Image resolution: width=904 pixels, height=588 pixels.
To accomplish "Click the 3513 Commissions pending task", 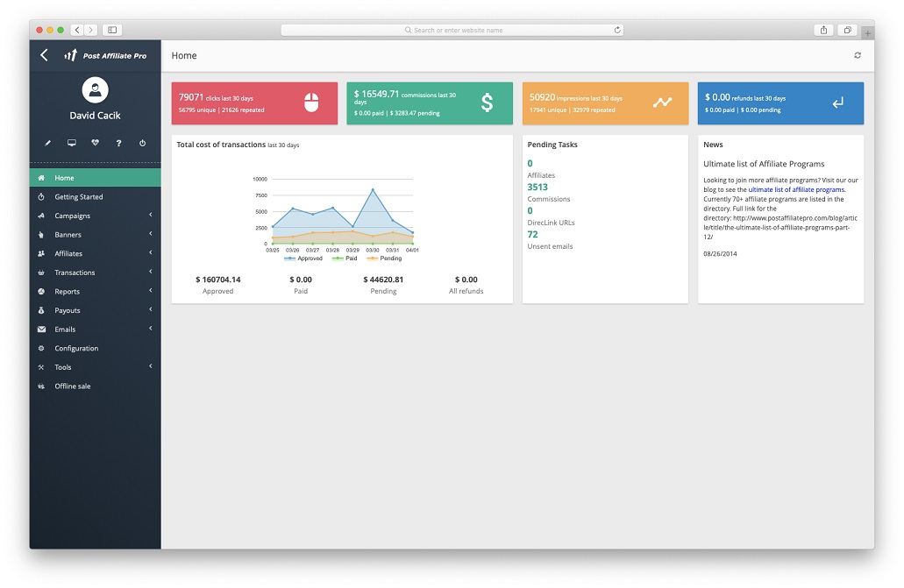I will (537, 188).
